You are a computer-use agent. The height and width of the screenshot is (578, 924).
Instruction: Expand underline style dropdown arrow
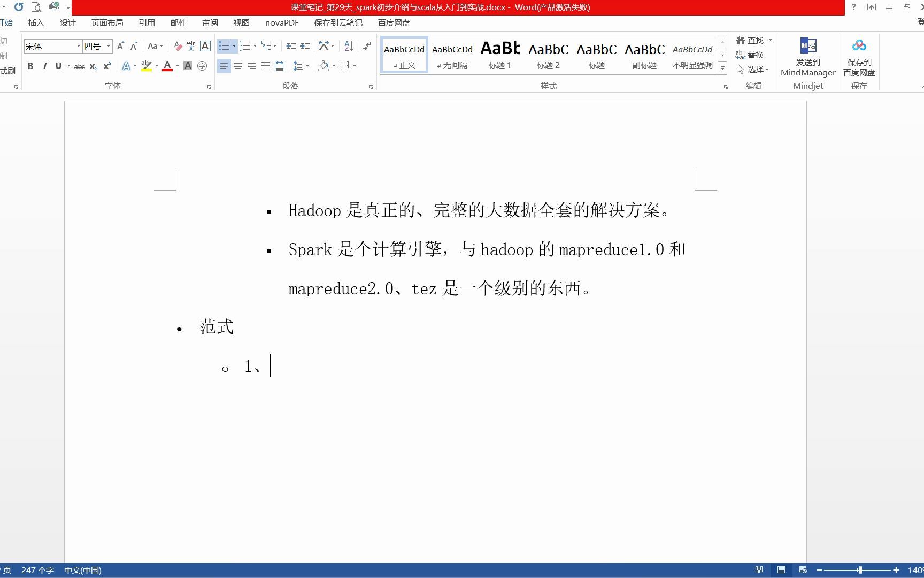click(69, 66)
